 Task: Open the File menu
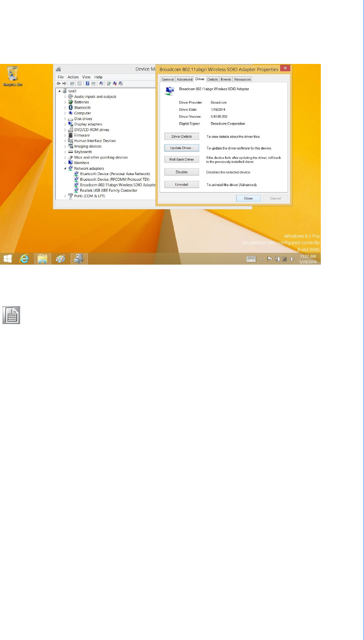point(61,77)
